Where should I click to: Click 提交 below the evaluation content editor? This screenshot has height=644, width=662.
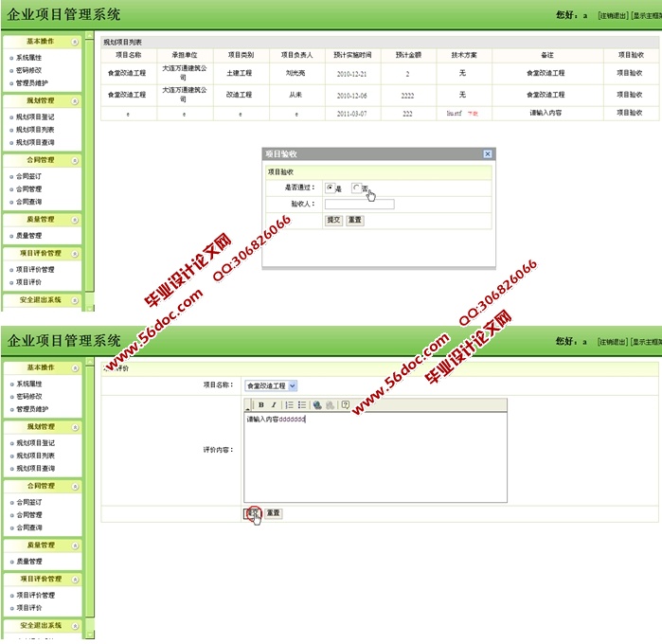(x=253, y=513)
